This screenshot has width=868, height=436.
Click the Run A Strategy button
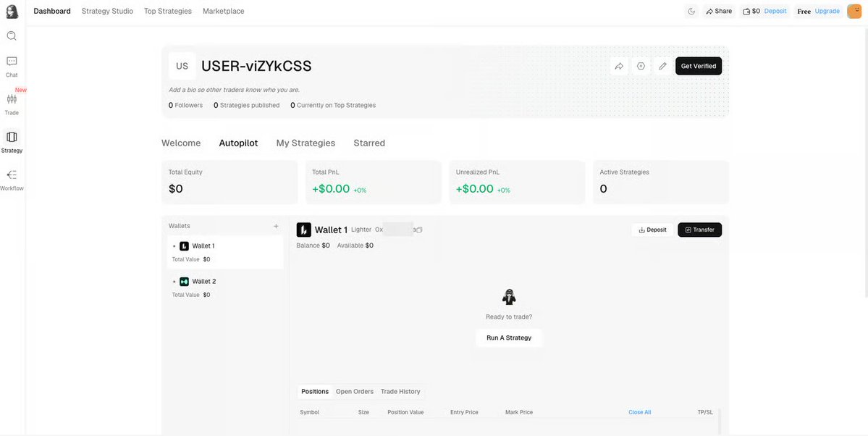(509, 338)
